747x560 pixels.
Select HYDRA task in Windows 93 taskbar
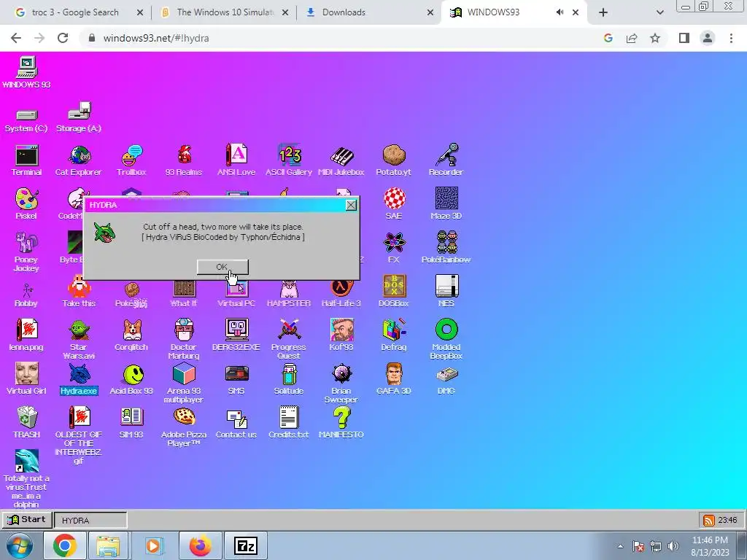tap(90, 520)
